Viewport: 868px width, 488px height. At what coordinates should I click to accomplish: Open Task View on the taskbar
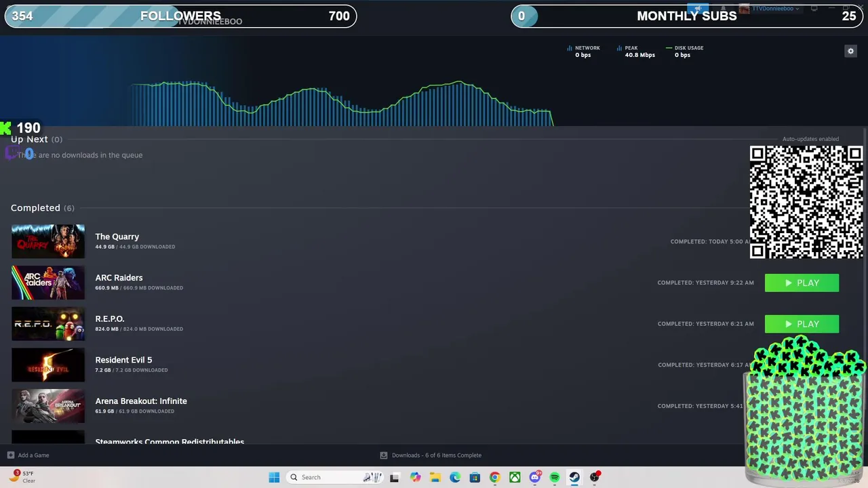click(395, 477)
